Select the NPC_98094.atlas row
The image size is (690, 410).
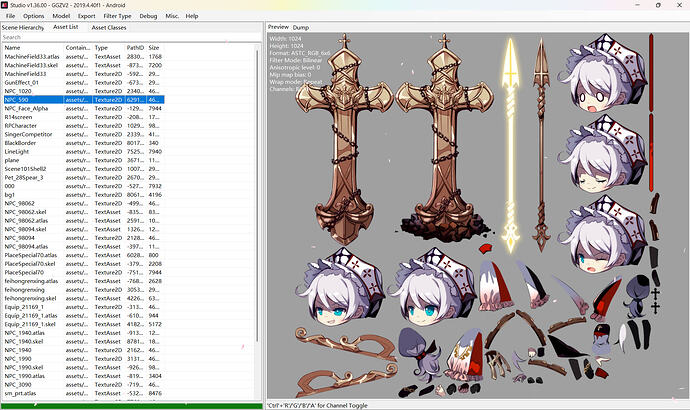(84, 246)
